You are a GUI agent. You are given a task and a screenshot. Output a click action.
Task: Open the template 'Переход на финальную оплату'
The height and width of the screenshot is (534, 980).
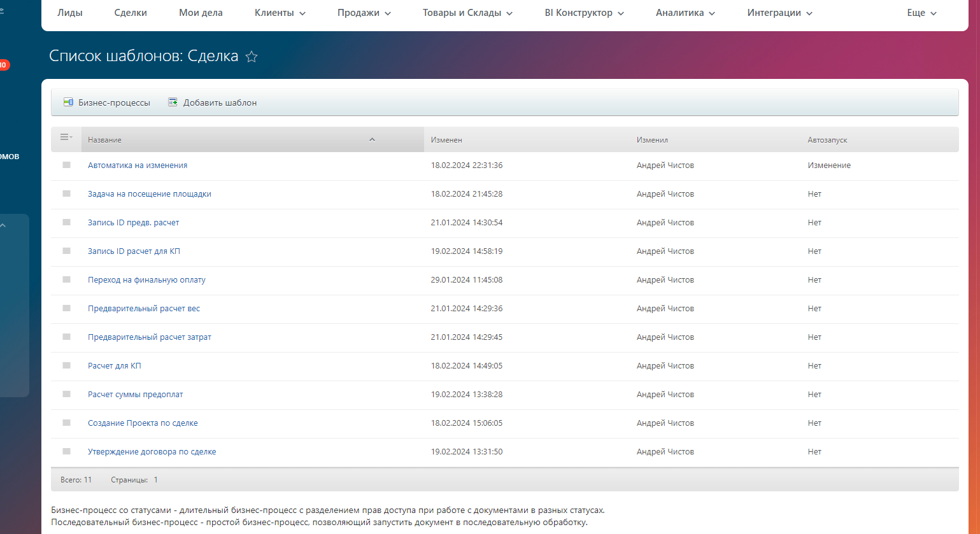pyautogui.click(x=146, y=279)
